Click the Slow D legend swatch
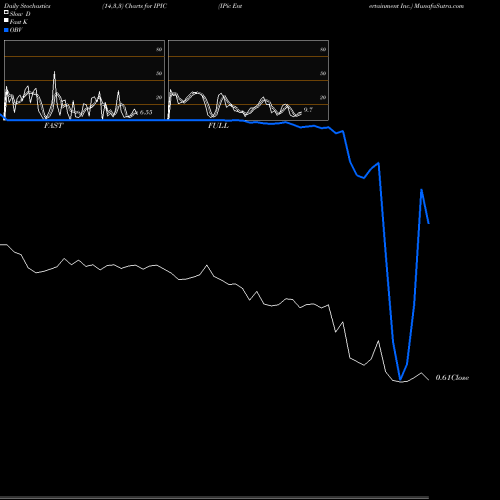This screenshot has width=500, height=500. point(6,13)
